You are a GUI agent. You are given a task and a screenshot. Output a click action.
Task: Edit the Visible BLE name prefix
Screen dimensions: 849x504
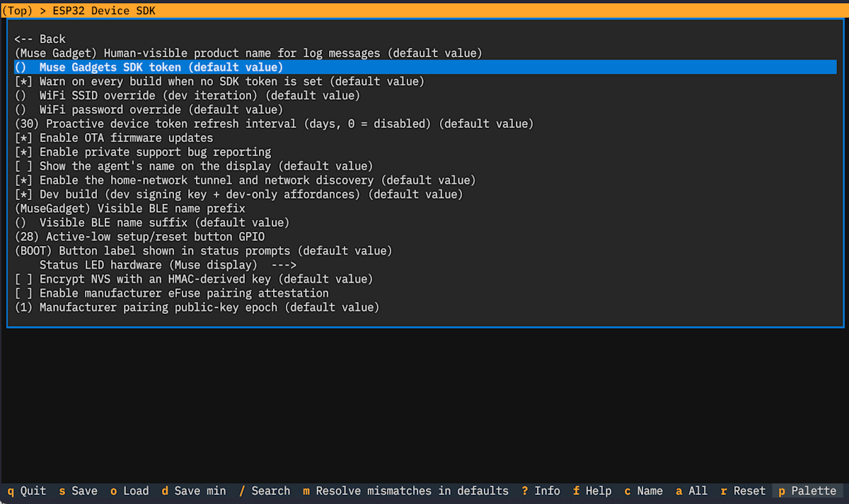coord(130,209)
